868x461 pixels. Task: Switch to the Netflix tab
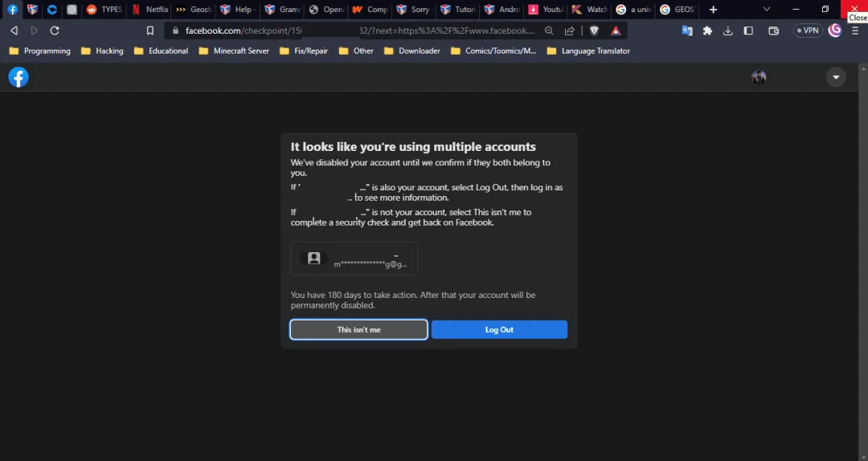tap(149, 10)
